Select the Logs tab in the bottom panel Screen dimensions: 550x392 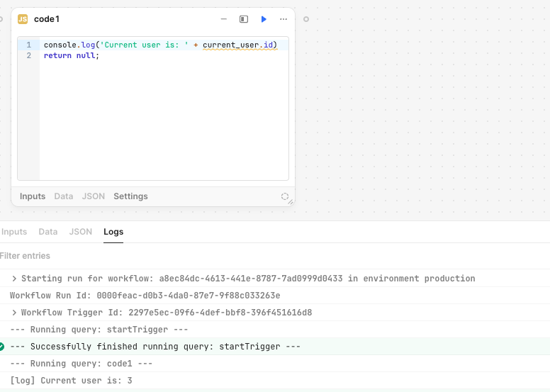pyautogui.click(x=113, y=232)
